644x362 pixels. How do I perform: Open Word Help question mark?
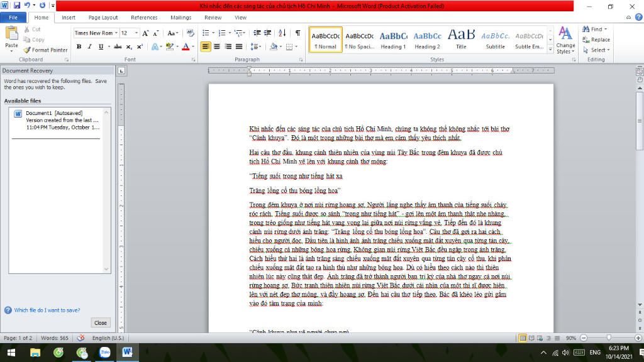click(x=639, y=17)
